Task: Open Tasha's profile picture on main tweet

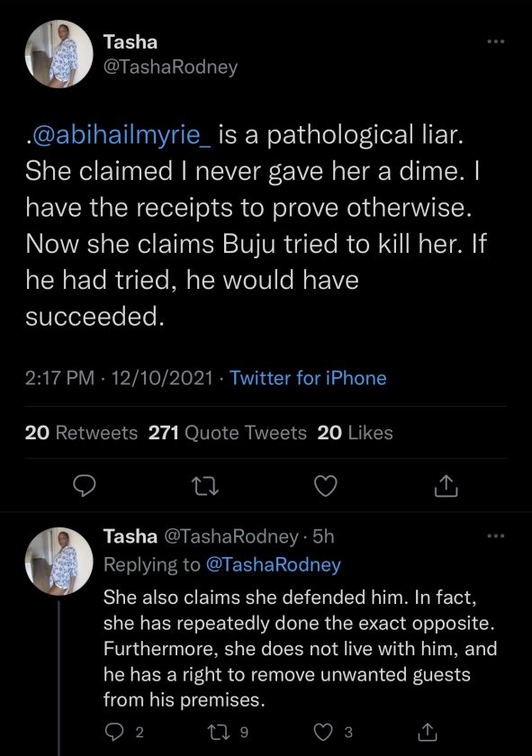Action: coord(59,54)
